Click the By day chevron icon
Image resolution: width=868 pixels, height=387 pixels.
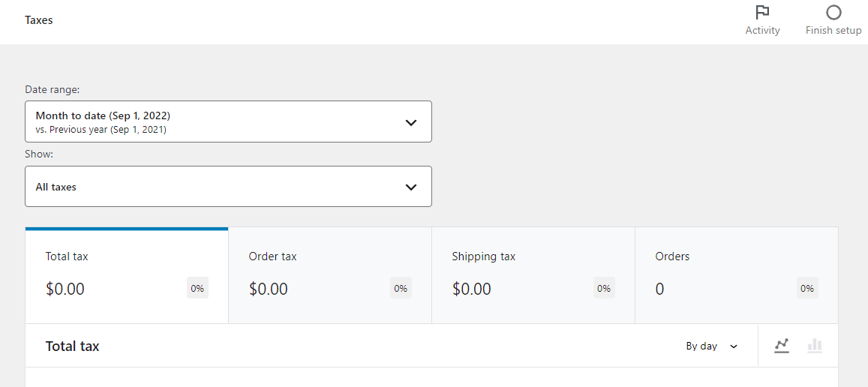(734, 346)
